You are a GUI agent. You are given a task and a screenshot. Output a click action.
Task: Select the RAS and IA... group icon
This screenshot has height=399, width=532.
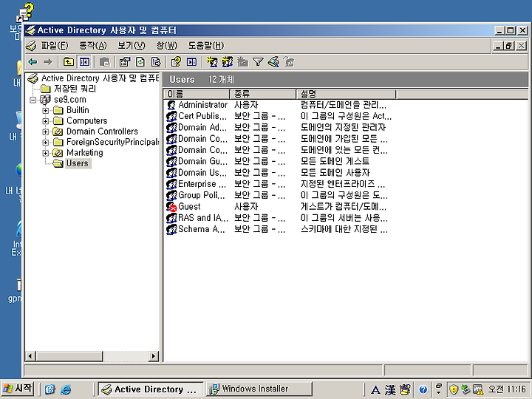pyautogui.click(x=171, y=218)
